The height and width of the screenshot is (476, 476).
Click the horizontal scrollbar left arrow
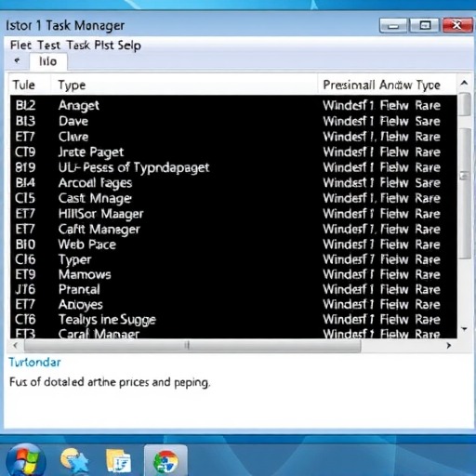pyautogui.click(x=16, y=345)
